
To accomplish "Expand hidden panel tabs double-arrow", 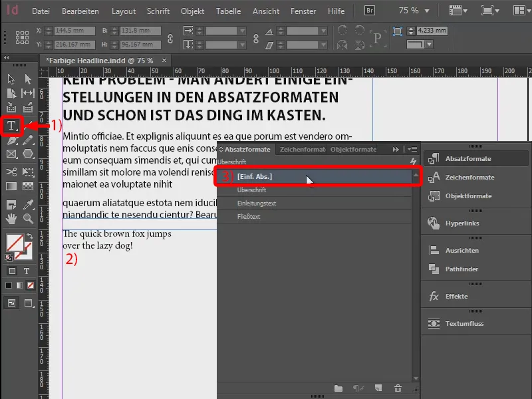I will (x=396, y=149).
